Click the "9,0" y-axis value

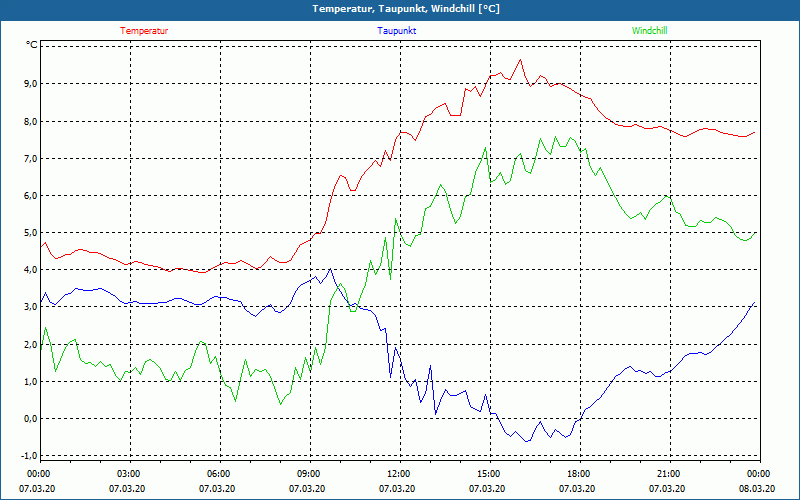point(32,84)
